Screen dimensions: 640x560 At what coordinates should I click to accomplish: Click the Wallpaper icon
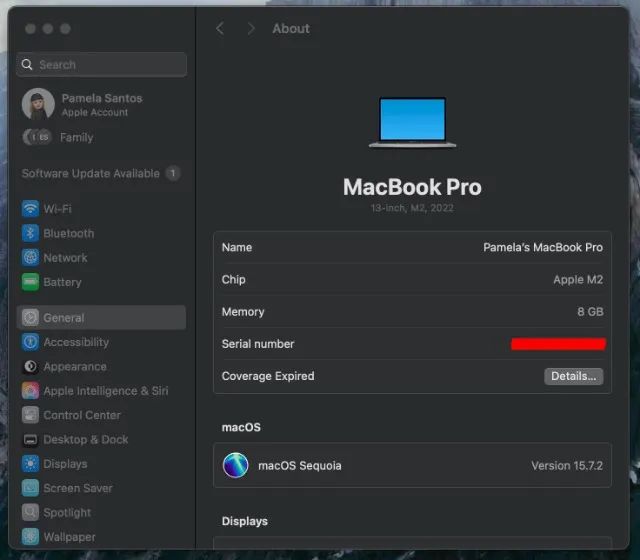(x=30, y=537)
